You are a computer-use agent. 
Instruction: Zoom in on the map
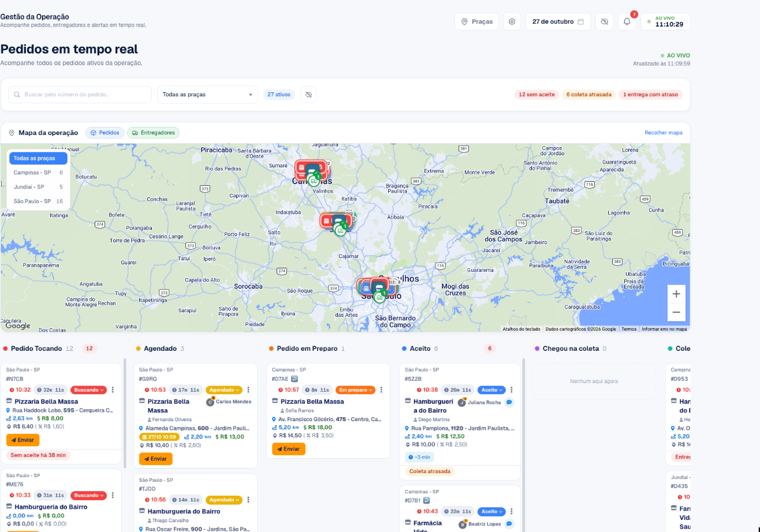[676, 294]
